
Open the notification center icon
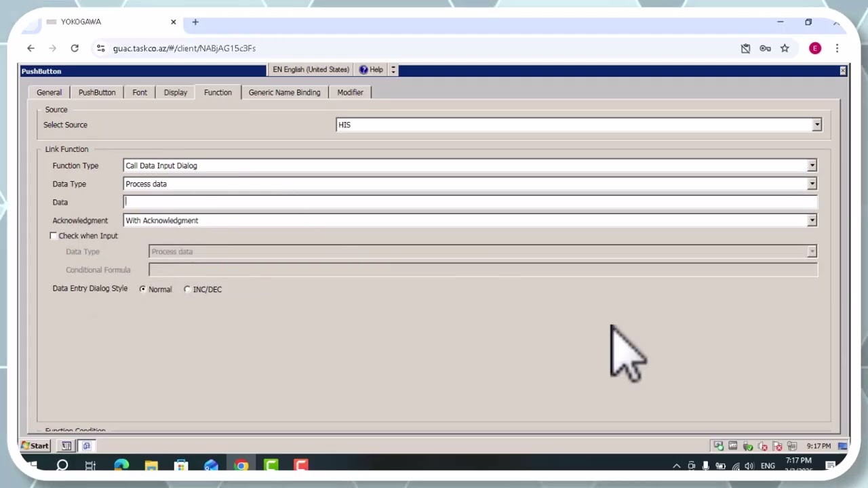pyautogui.click(x=830, y=466)
